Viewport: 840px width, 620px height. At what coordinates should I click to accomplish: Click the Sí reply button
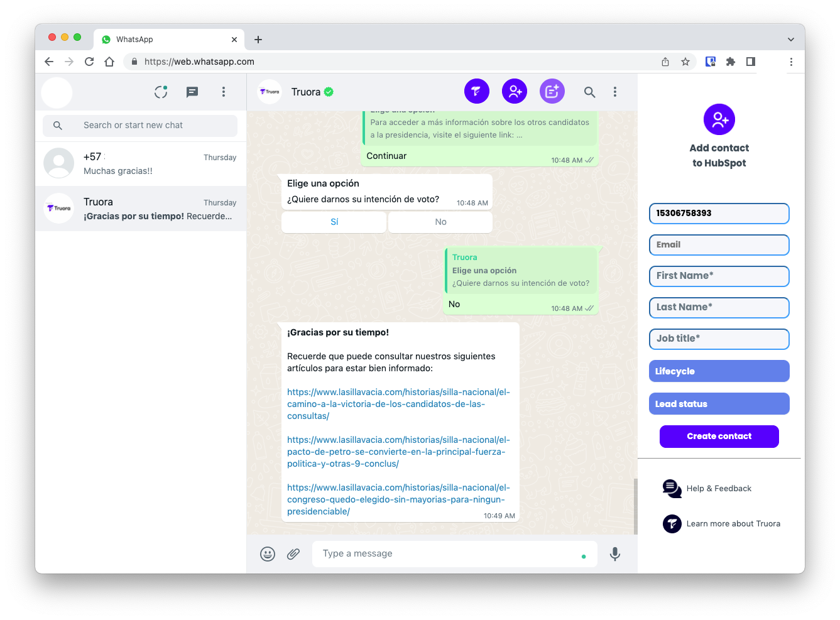pyautogui.click(x=334, y=222)
